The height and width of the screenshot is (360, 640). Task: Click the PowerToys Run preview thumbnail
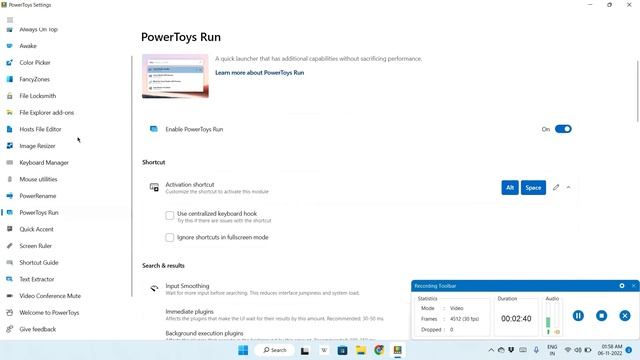175,76
